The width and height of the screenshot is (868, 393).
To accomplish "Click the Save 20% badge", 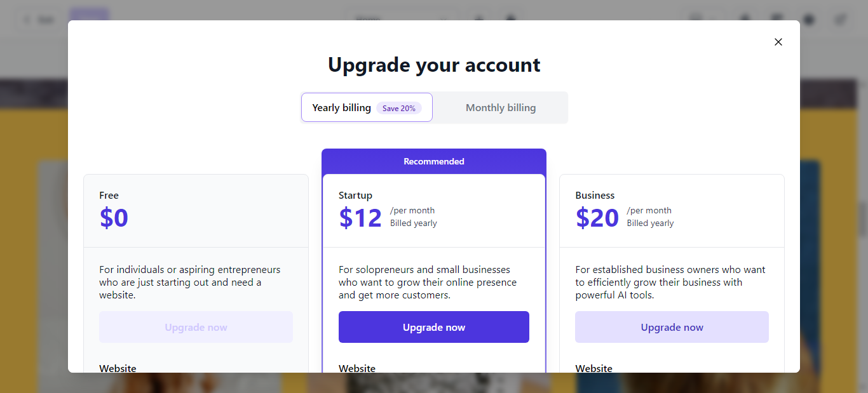I will (x=399, y=108).
